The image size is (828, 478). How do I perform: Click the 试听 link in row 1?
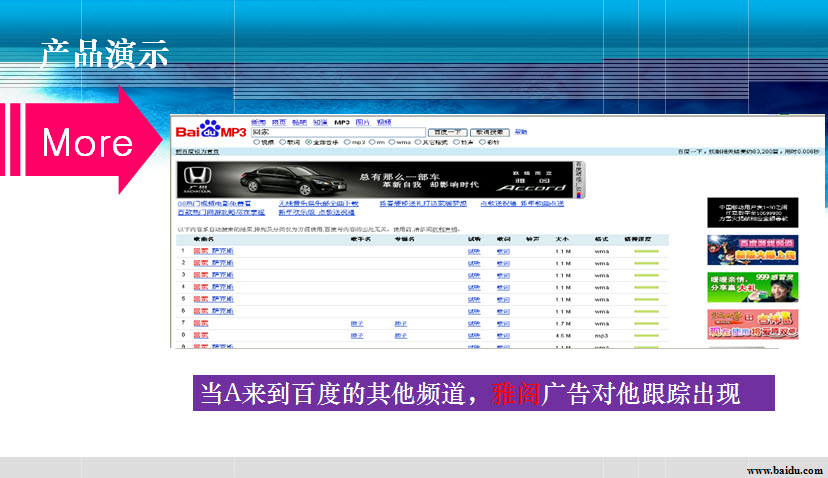point(474,251)
